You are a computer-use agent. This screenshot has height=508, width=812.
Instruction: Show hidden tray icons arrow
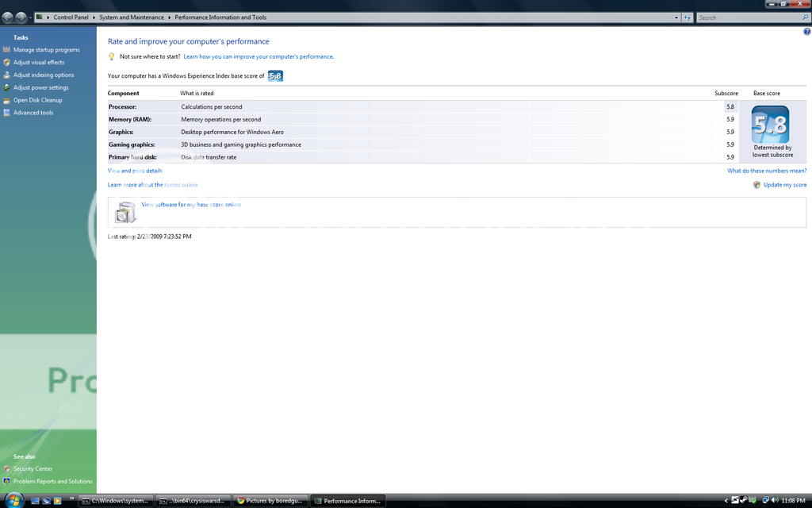click(726, 501)
